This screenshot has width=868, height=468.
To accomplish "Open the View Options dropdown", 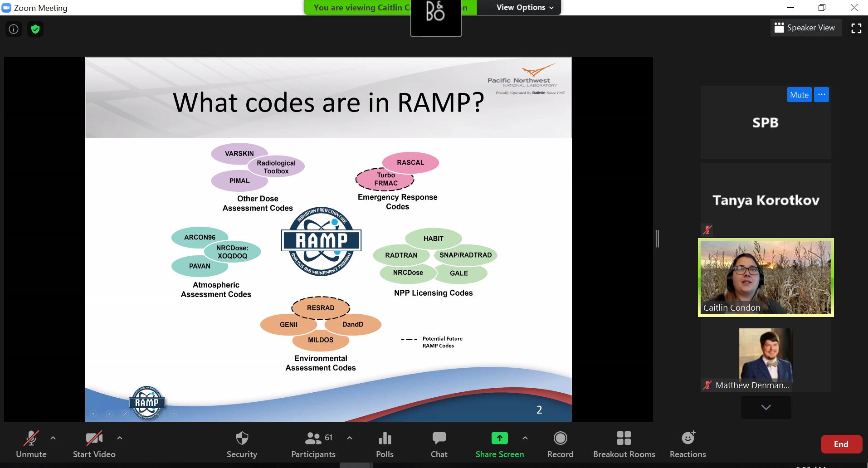I will 525,7.
